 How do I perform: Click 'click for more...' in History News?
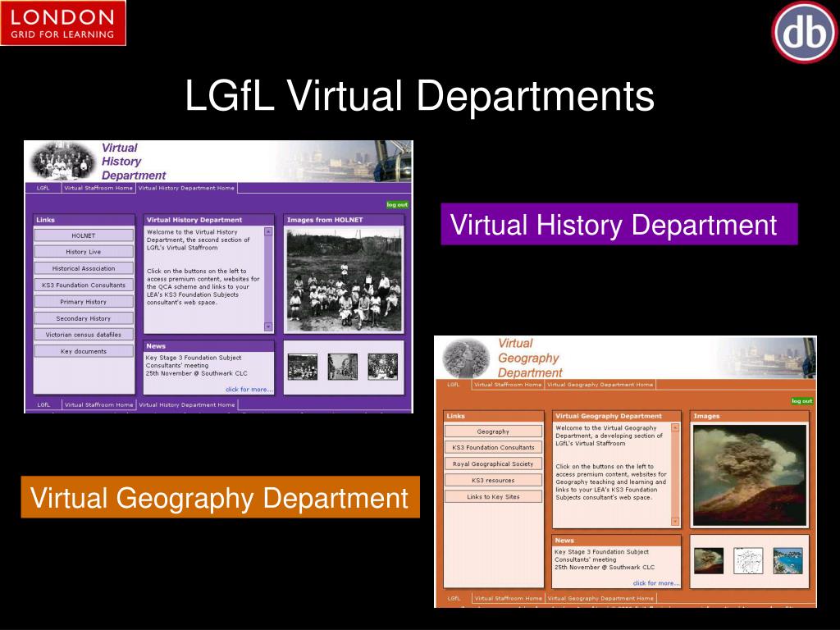[249, 390]
